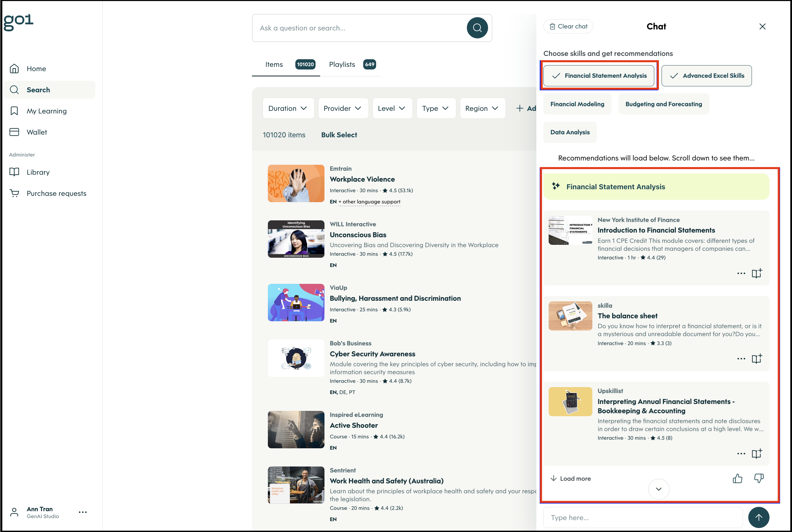This screenshot has height=532, width=792.
Task: Click the Active Shooter thumbnail
Action: (296, 429)
